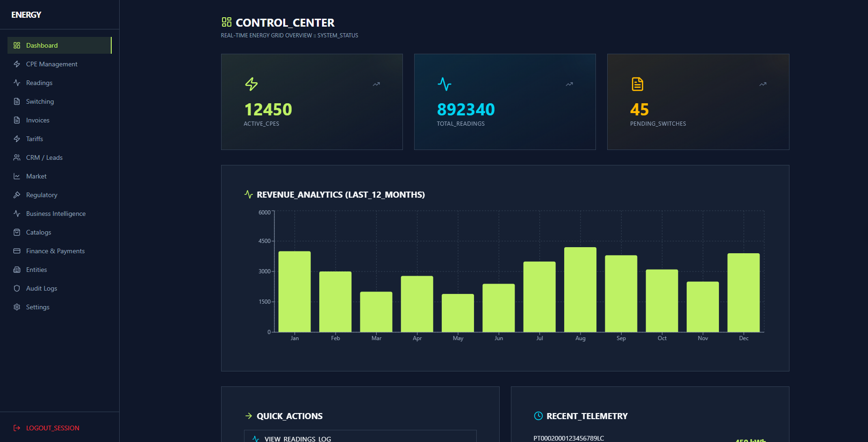This screenshot has height=442, width=868.
Task: Click the shopping bag icon next to Catalogs
Action: pyautogui.click(x=17, y=232)
